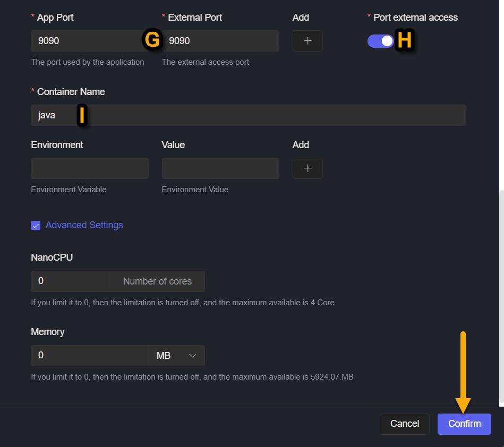Screen dimensions: 504x447
Task: Click 'The port used by the application' hint
Action: coord(88,62)
